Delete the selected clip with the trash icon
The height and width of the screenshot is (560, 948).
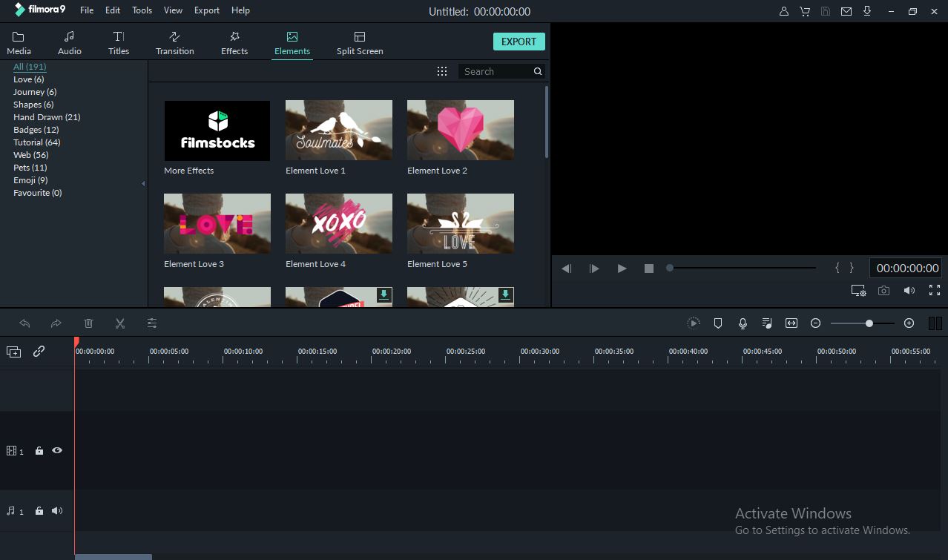(x=88, y=323)
